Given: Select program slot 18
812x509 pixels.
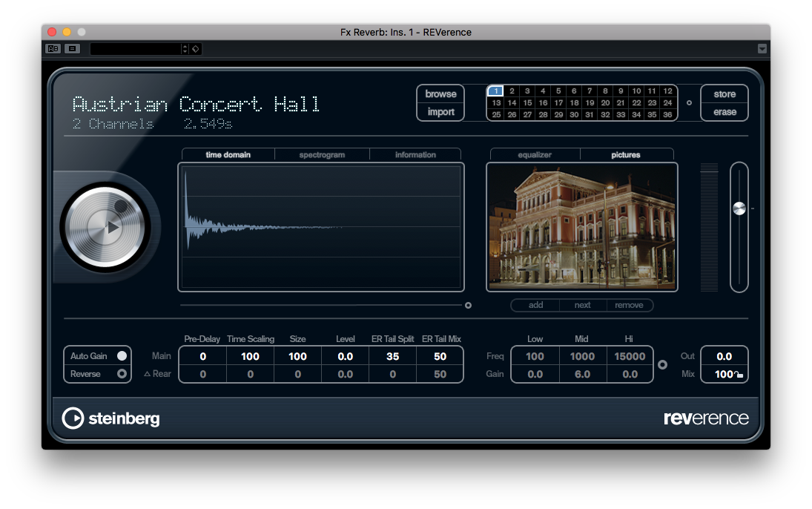Looking at the screenshot, I should click(574, 102).
